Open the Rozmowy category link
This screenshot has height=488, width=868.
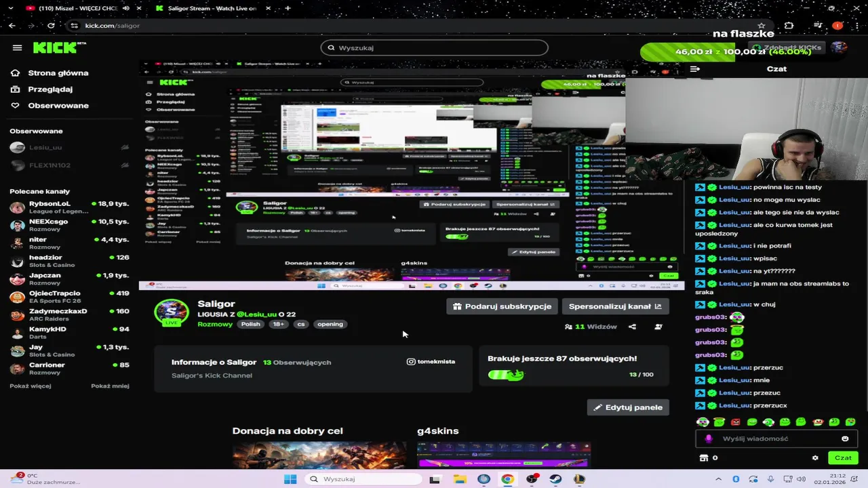(215, 324)
